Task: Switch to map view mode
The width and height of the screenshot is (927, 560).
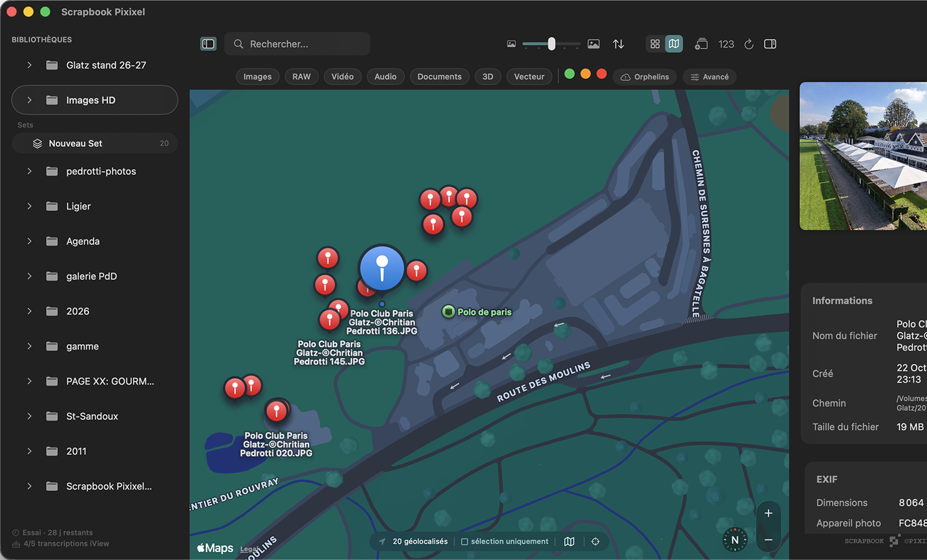Action: point(674,44)
